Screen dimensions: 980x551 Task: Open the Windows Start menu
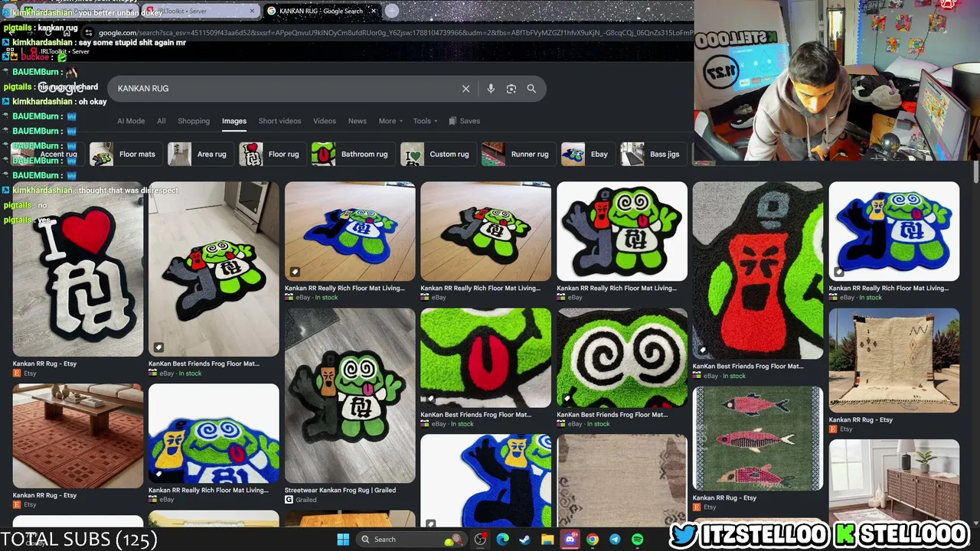[x=343, y=540]
